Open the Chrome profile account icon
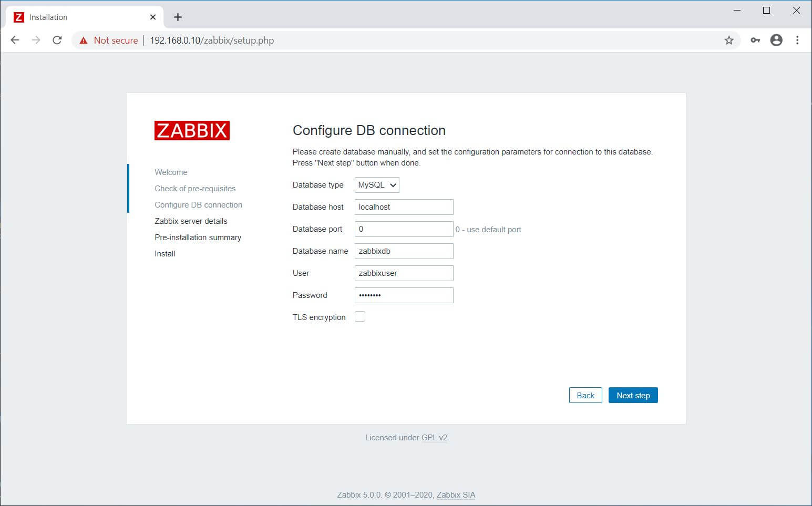Viewport: 812px width, 506px height. tap(776, 40)
